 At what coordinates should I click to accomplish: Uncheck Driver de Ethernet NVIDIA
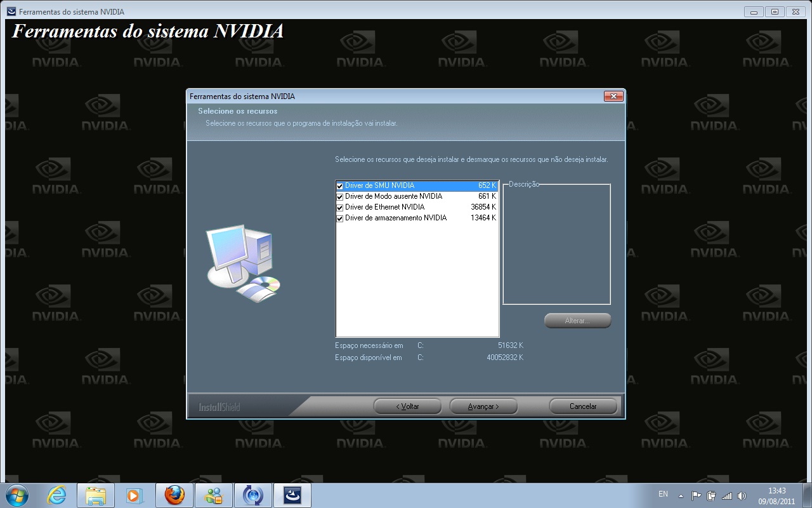(x=340, y=208)
